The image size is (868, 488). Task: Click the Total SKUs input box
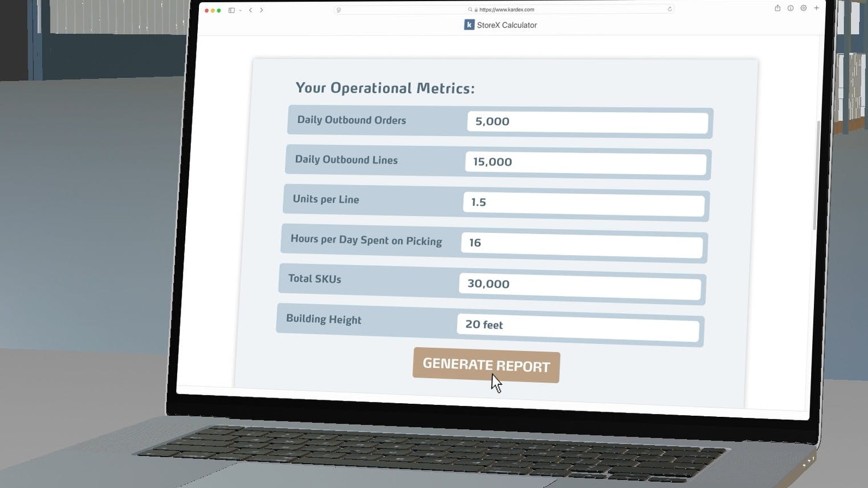click(x=580, y=287)
